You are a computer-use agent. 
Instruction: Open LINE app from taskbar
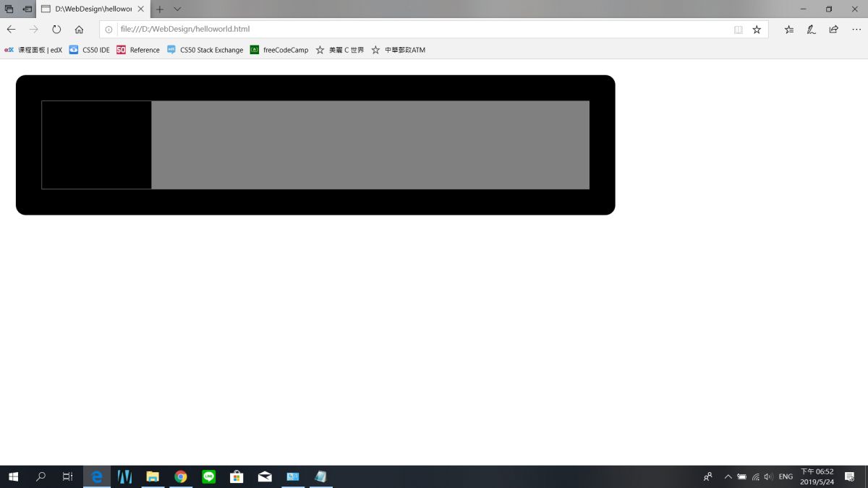[x=209, y=476]
